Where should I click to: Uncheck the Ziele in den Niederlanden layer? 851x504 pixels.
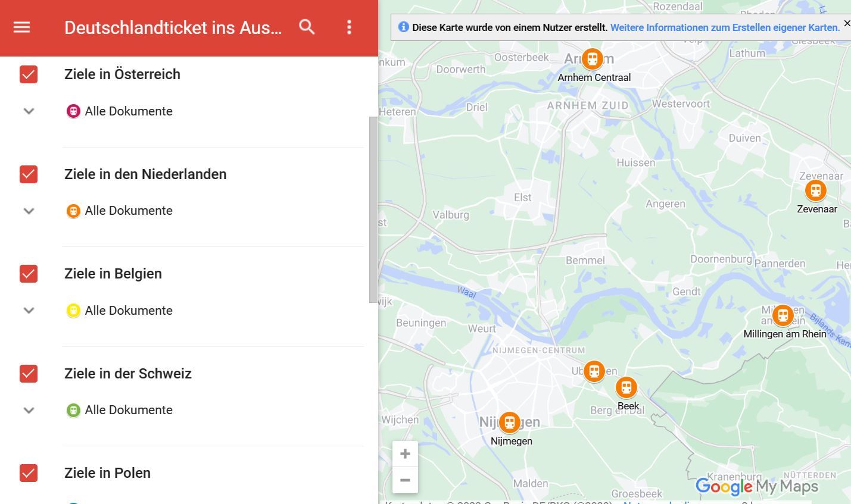click(x=29, y=174)
